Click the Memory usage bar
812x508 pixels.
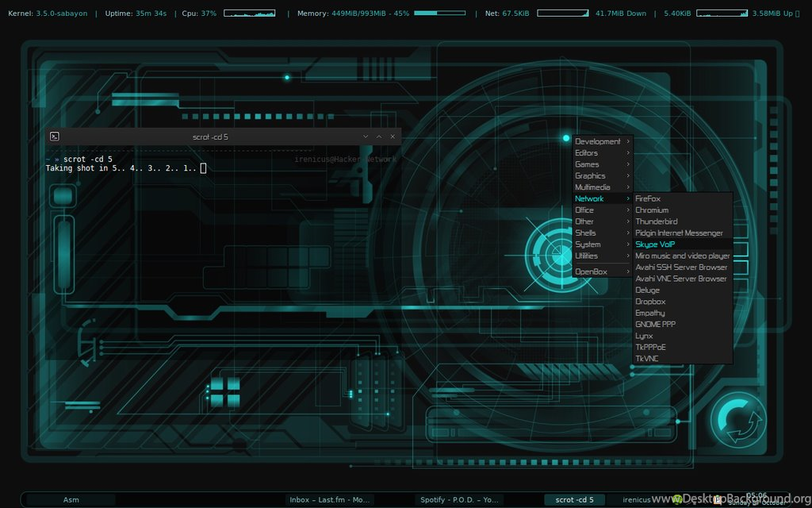(439, 13)
